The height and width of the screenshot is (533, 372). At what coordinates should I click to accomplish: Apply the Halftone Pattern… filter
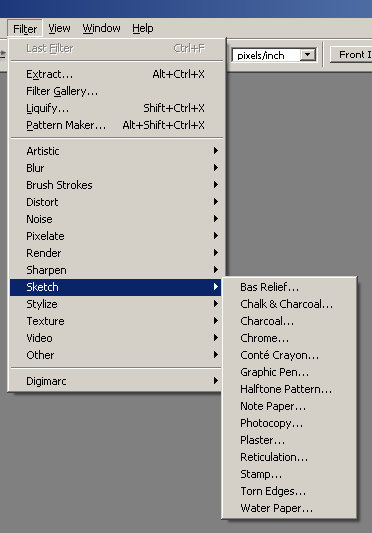click(x=289, y=389)
